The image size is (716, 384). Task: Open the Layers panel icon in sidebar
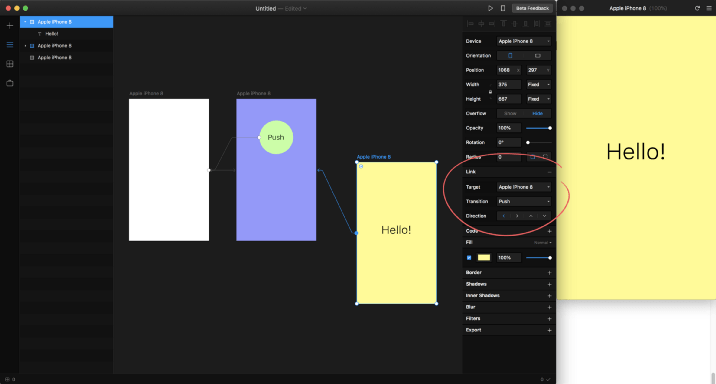coord(10,45)
